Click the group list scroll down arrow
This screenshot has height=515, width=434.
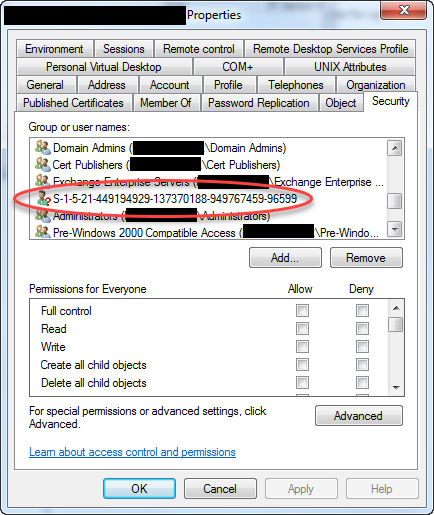[x=395, y=229]
